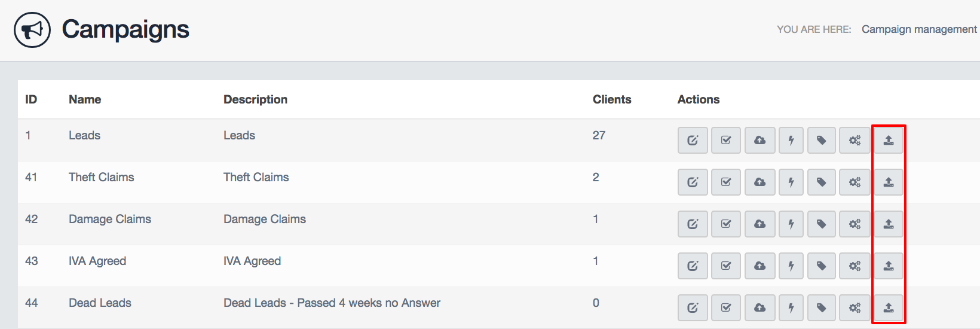
Task: Click the upload tray icon for Dead Leads
Action: [889, 308]
